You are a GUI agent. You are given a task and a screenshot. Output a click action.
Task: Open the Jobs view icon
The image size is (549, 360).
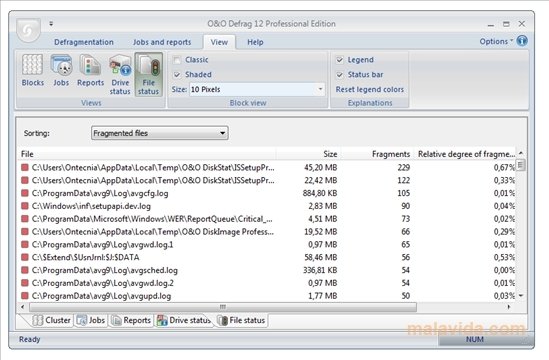point(61,70)
